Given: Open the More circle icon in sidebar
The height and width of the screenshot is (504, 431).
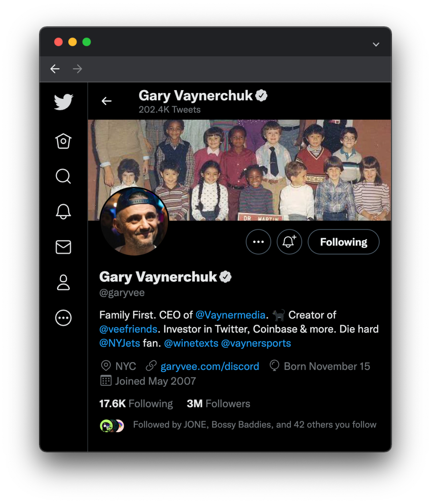Looking at the screenshot, I should tap(63, 318).
